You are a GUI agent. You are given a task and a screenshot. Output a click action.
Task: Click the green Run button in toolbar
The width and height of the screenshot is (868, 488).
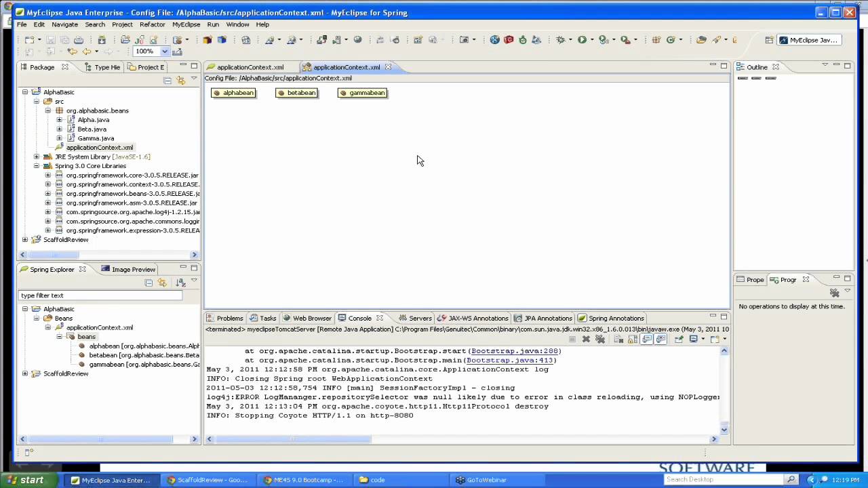click(x=582, y=40)
